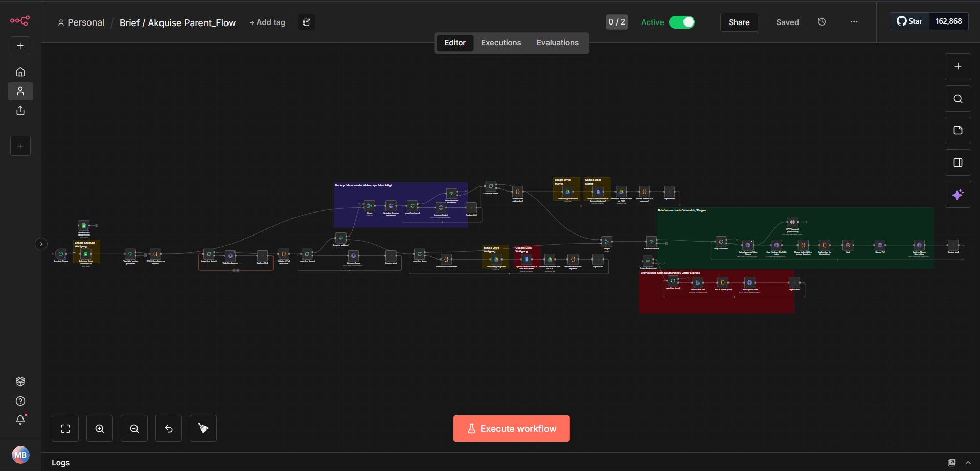Open the node search panel
The width and height of the screenshot is (980, 471).
point(958,99)
